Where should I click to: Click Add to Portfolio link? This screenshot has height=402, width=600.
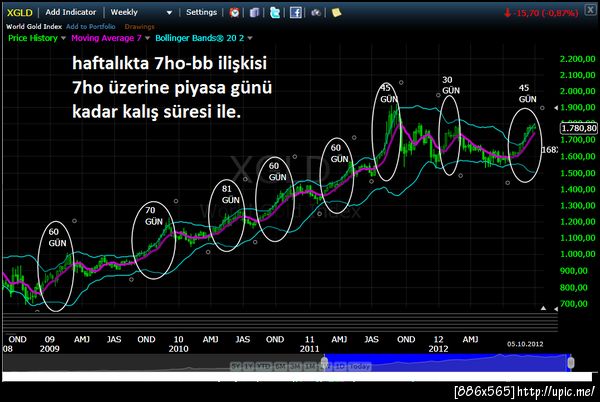pos(91,26)
